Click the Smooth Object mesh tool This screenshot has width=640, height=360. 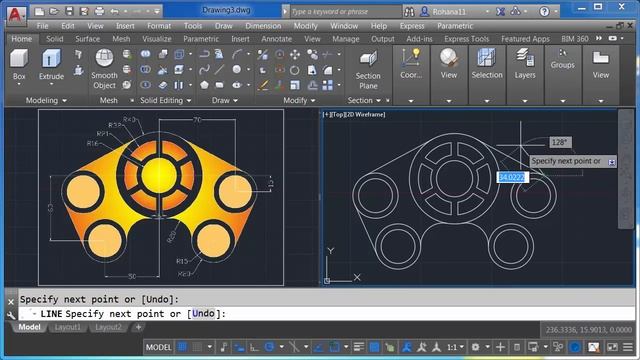pos(104,69)
